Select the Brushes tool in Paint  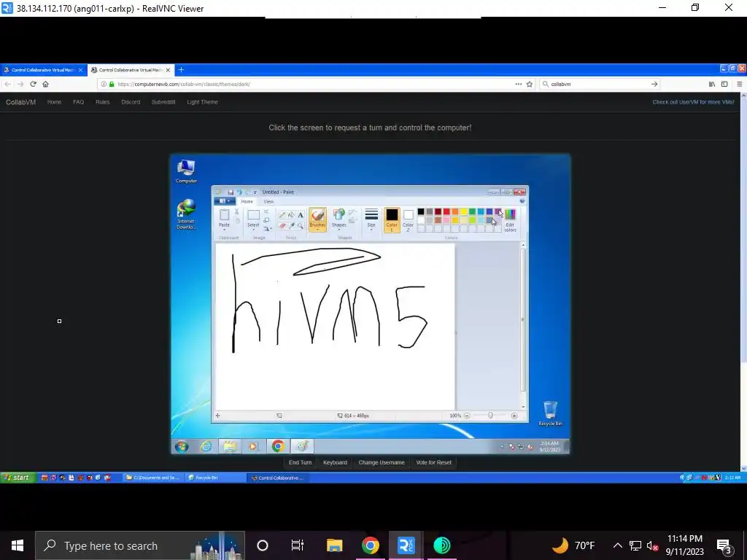click(x=317, y=219)
